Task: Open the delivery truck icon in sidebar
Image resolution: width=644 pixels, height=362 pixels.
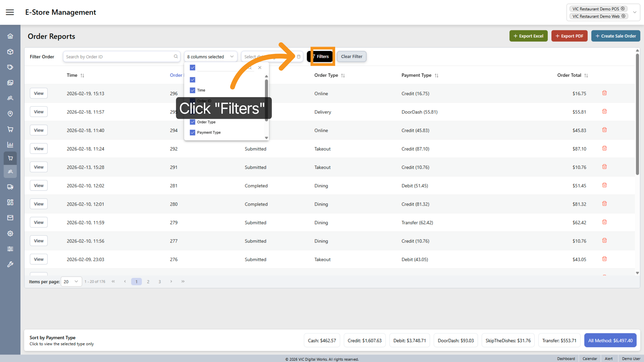Action: (x=10, y=187)
